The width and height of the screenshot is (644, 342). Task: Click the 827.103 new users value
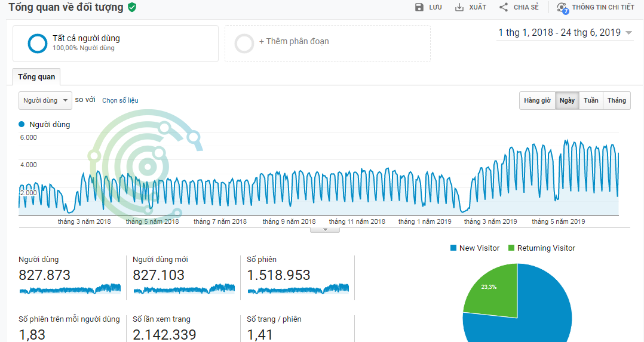(158, 275)
